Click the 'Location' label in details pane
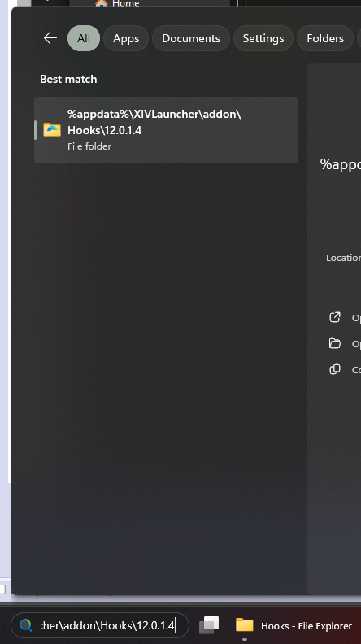Screen dimensions: 361x644 point(343,258)
